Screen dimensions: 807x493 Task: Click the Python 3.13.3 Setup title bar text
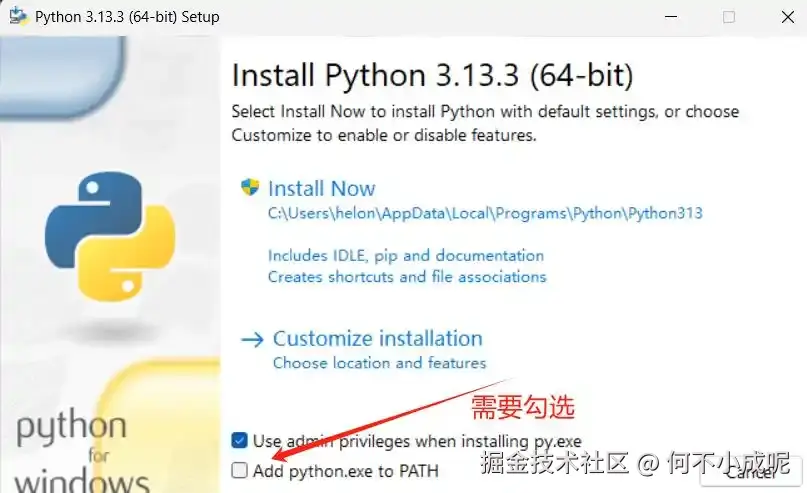tap(127, 17)
